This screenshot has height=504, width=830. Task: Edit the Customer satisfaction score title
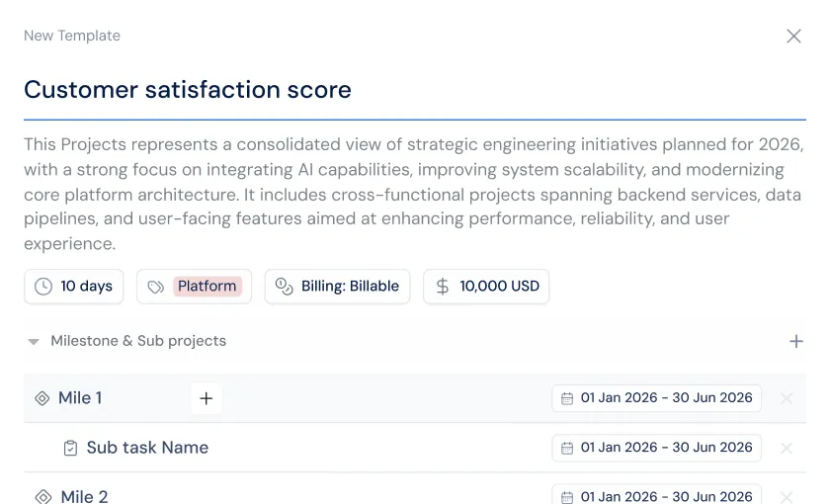[x=188, y=90]
